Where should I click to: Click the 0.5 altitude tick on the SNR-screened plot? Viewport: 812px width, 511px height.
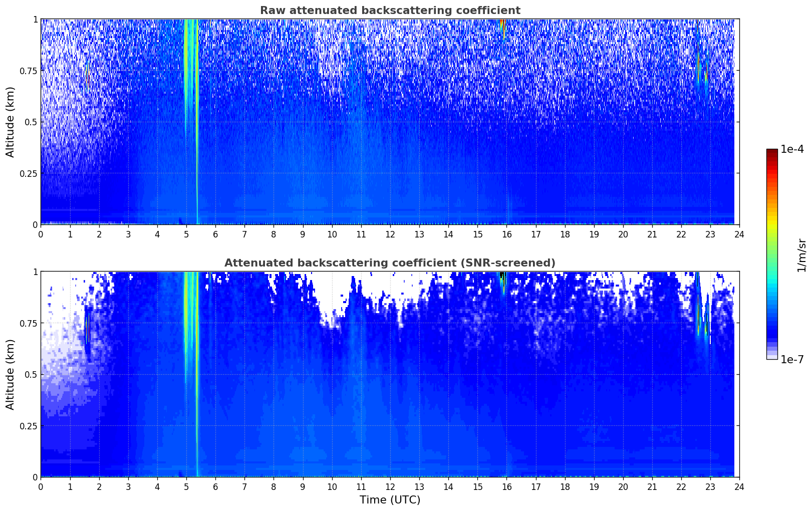point(31,374)
